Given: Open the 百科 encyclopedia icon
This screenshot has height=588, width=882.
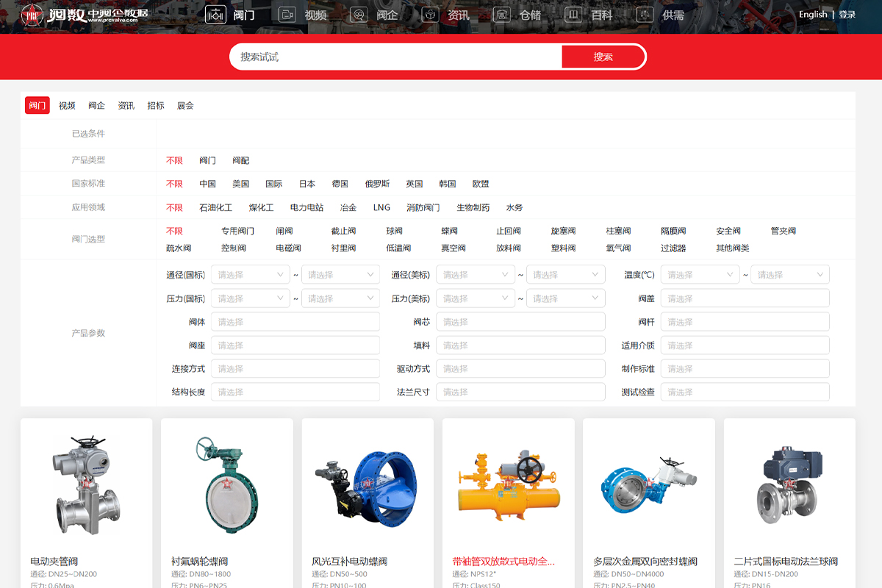Looking at the screenshot, I should click(x=573, y=15).
